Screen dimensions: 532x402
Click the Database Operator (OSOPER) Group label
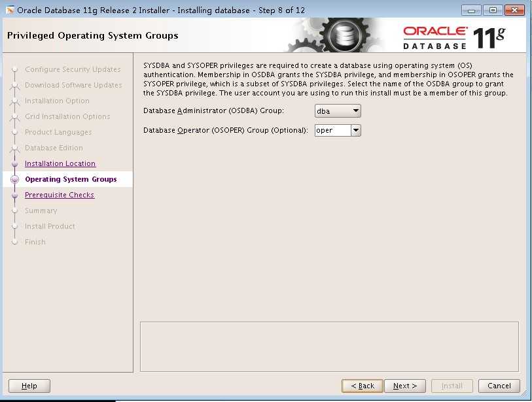pos(225,130)
